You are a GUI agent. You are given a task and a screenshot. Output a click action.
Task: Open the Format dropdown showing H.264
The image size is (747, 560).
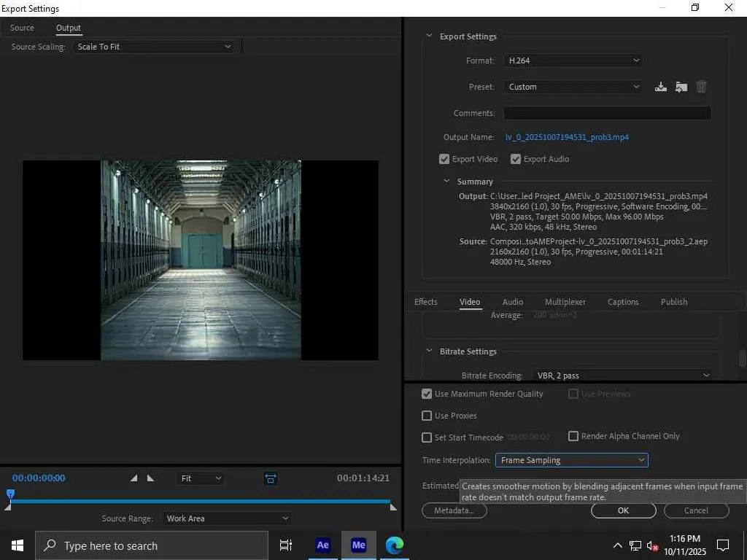click(x=573, y=61)
